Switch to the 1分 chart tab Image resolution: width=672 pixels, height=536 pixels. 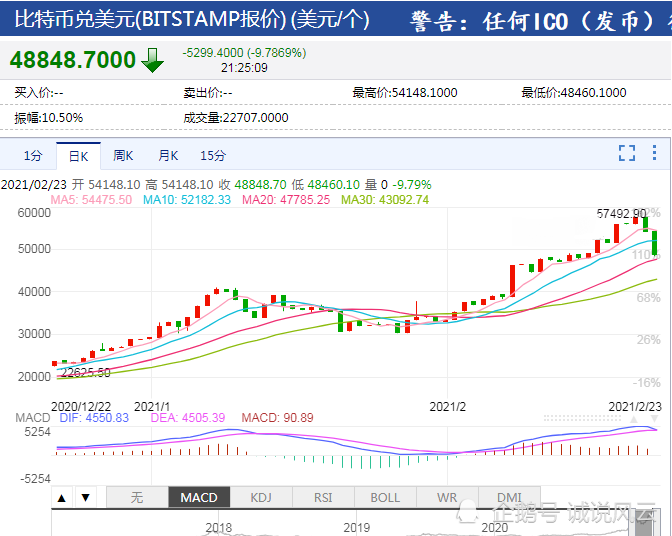(x=33, y=156)
